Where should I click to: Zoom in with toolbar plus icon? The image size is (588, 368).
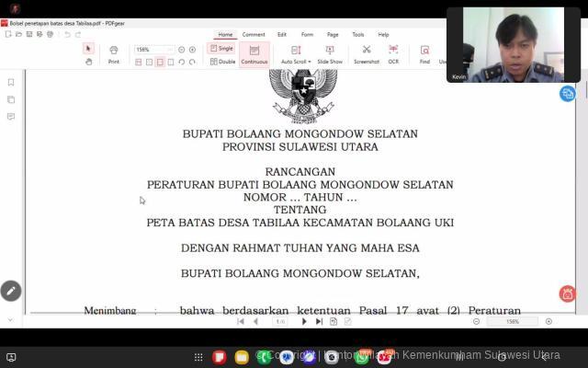click(x=192, y=50)
